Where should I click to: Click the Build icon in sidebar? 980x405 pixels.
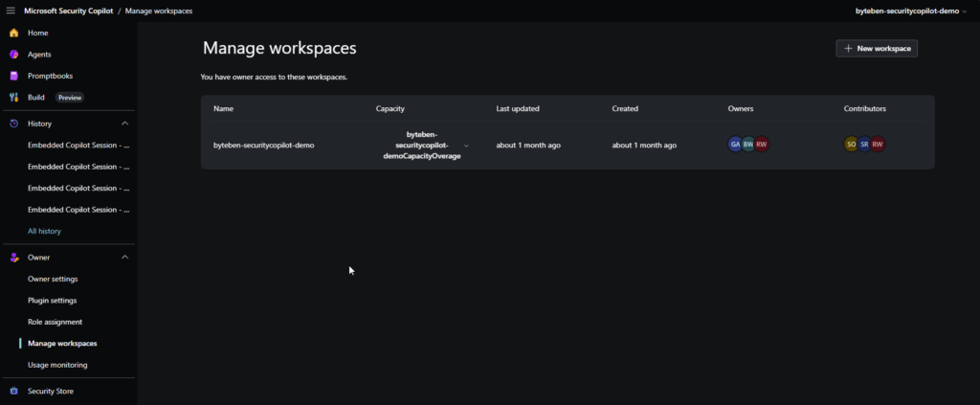tap(13, 97)
